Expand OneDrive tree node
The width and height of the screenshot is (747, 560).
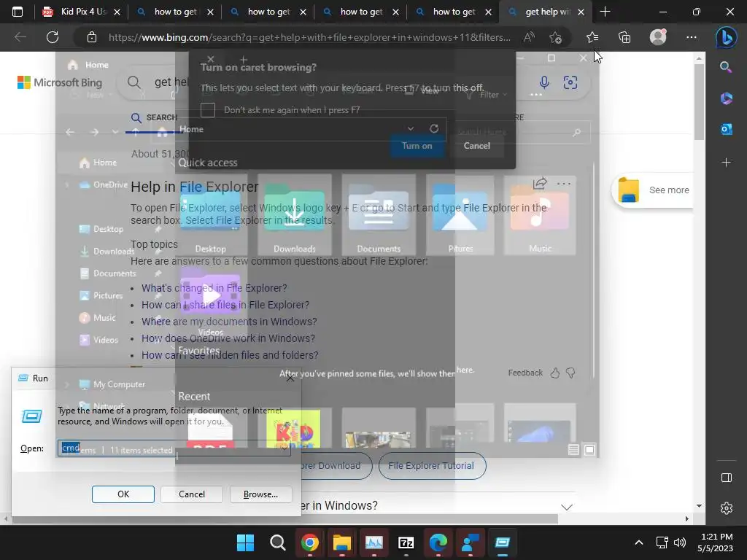click(x=66, y=184)
